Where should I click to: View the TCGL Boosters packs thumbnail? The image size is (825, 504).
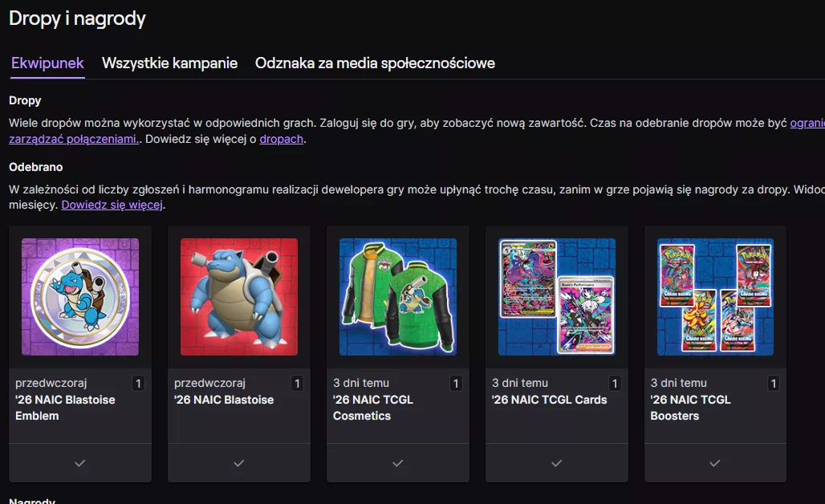click(715, 297)
